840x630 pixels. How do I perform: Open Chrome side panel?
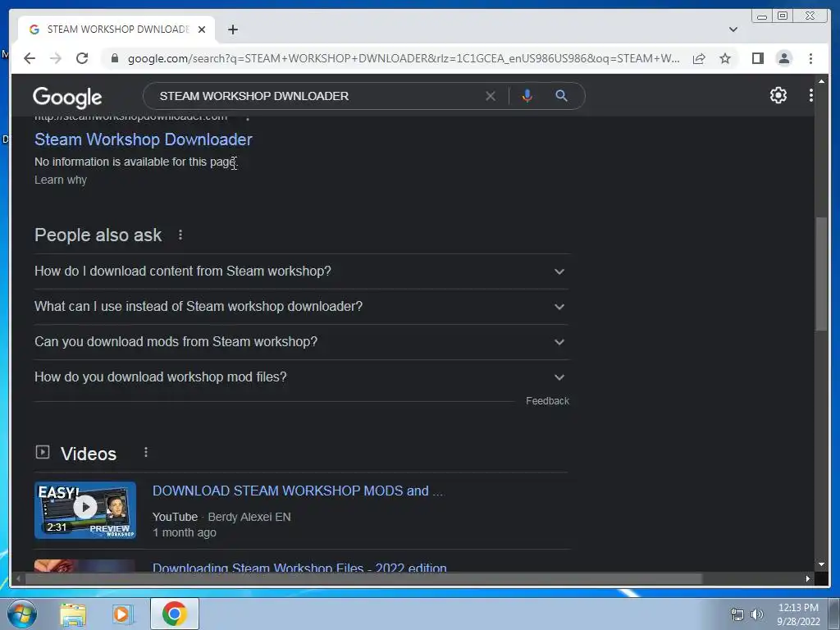pos(757,58)
